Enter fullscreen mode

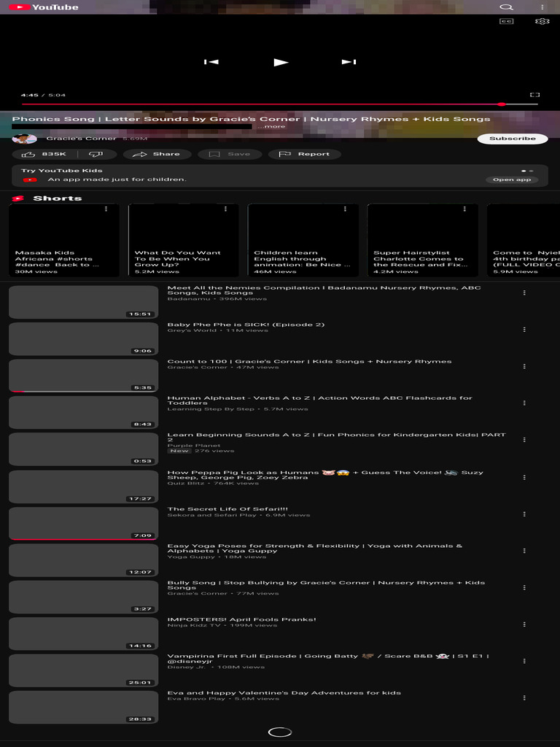coord(534,95)
